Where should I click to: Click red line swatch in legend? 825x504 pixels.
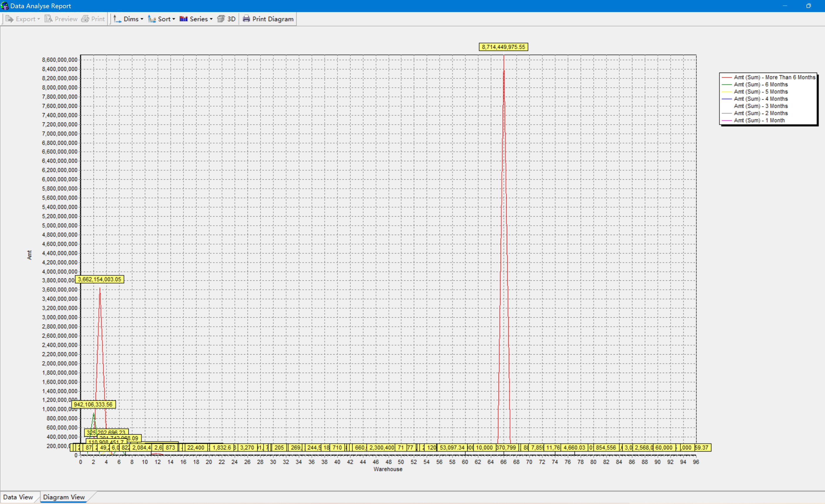point(726,77)
